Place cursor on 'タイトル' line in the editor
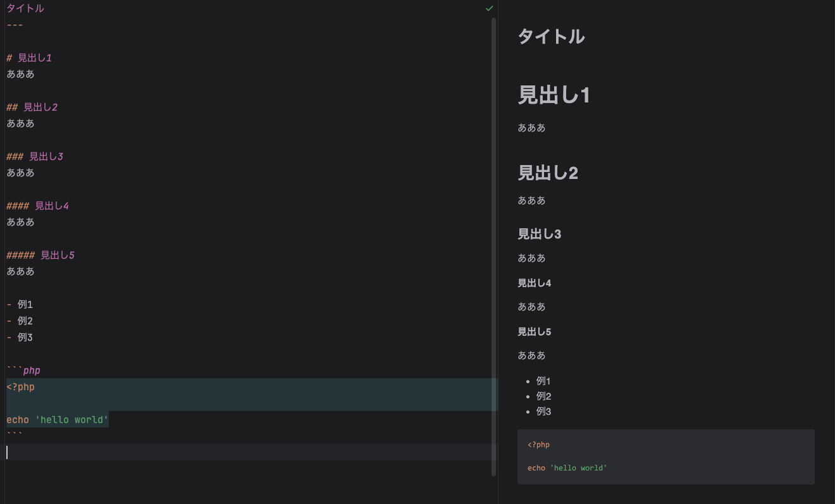 [x=25, y=9]
